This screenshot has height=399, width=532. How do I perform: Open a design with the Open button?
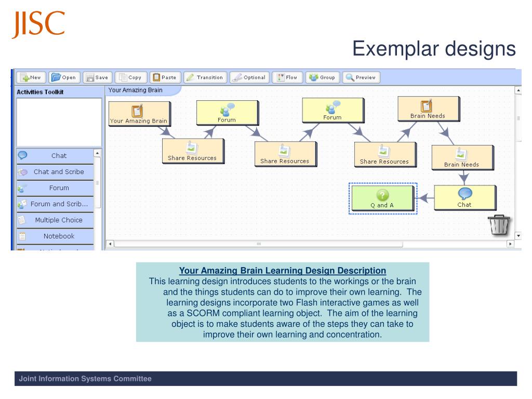(64, 77)
